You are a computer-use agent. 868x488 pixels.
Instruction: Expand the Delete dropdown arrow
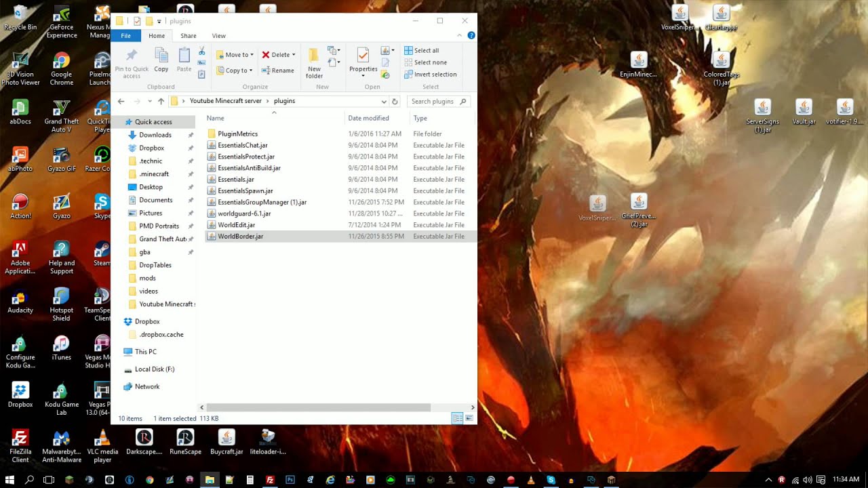294,55
